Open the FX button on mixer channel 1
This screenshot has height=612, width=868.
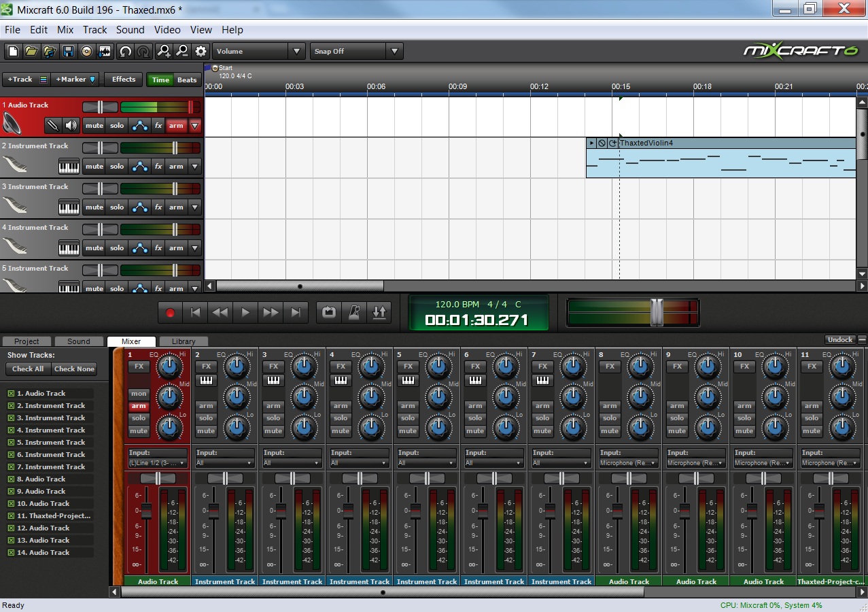point(139,366)
